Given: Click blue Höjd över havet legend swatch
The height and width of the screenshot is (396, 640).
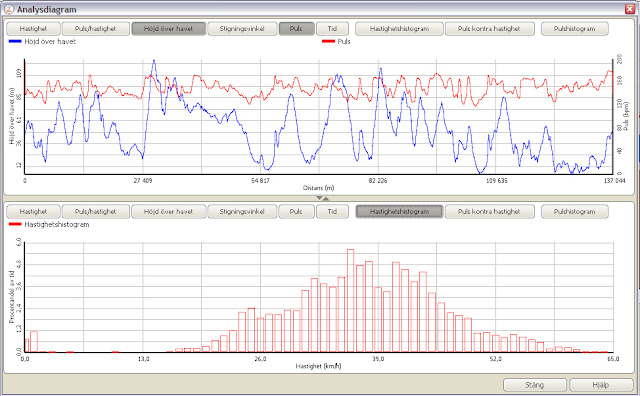Looking at the screenshot, I should (x=15, y=41).
